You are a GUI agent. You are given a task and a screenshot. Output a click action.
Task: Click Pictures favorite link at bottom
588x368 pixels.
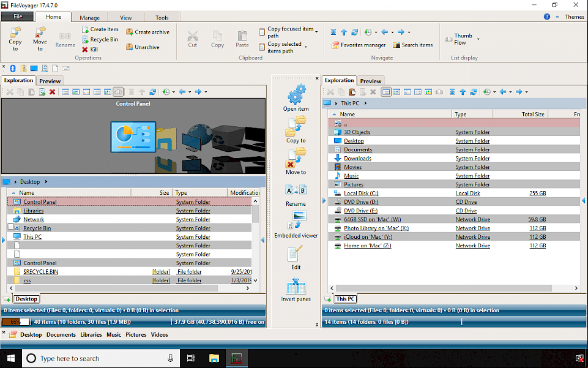click(136, 334)
